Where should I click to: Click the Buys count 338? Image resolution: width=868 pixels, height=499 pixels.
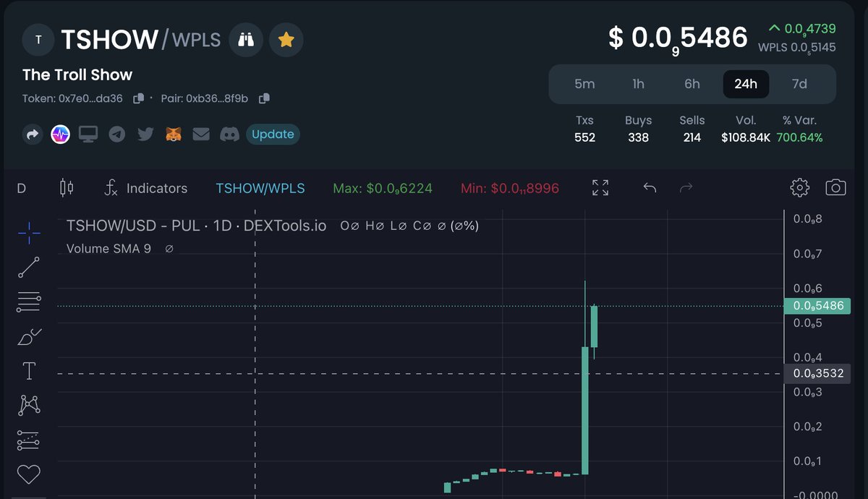638,137
